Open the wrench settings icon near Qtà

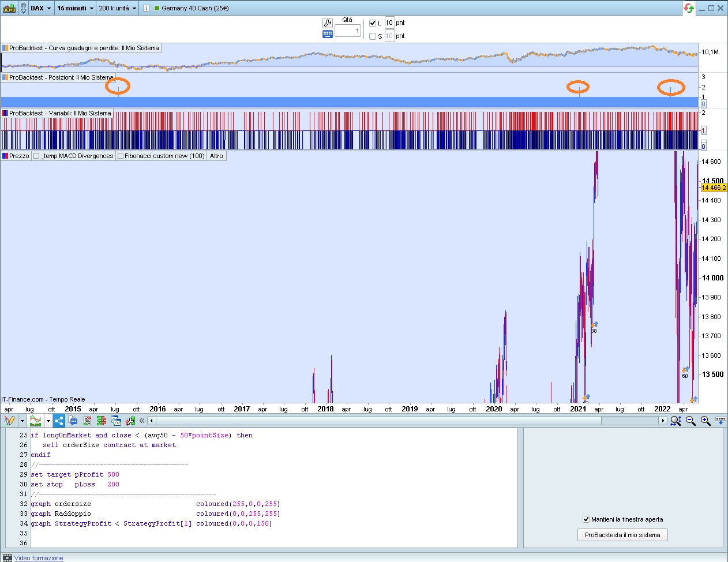click(x=327, y=23)
